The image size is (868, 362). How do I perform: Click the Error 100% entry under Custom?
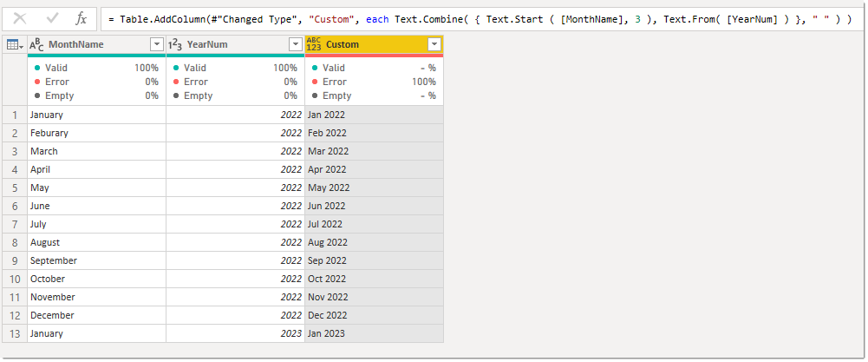point(374,82)
